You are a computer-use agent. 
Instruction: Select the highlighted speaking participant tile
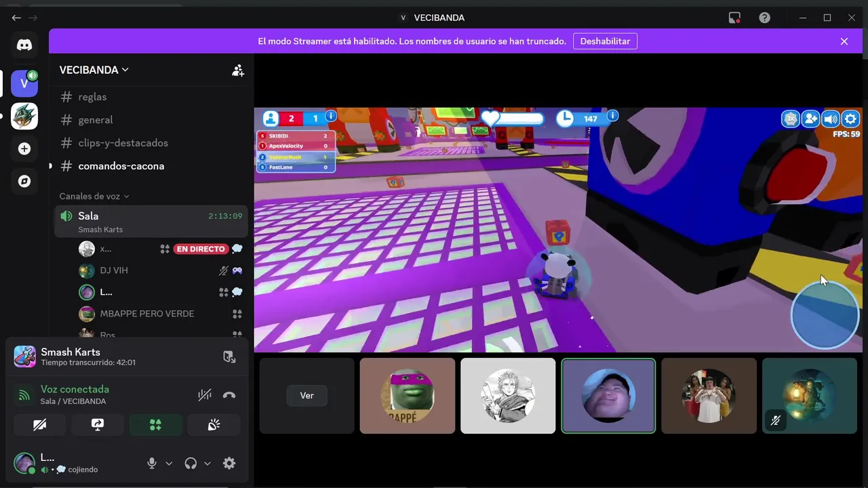(608, 396)
